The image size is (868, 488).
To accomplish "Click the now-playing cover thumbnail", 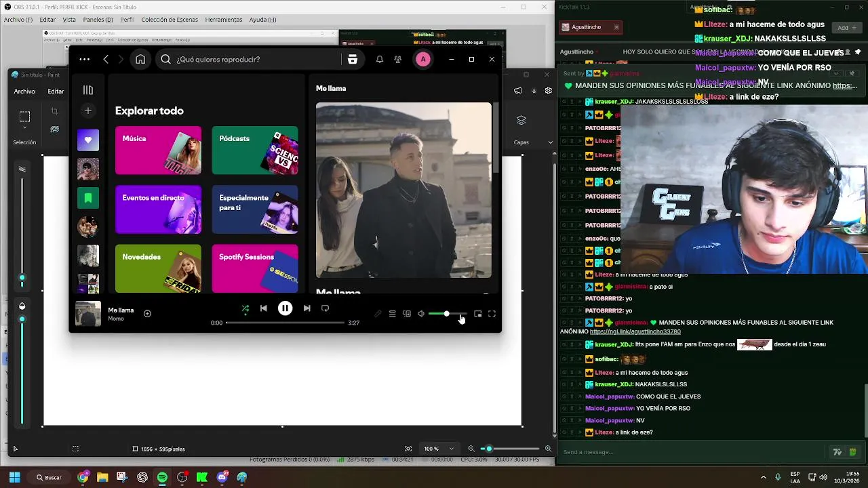I will [87, 314].
